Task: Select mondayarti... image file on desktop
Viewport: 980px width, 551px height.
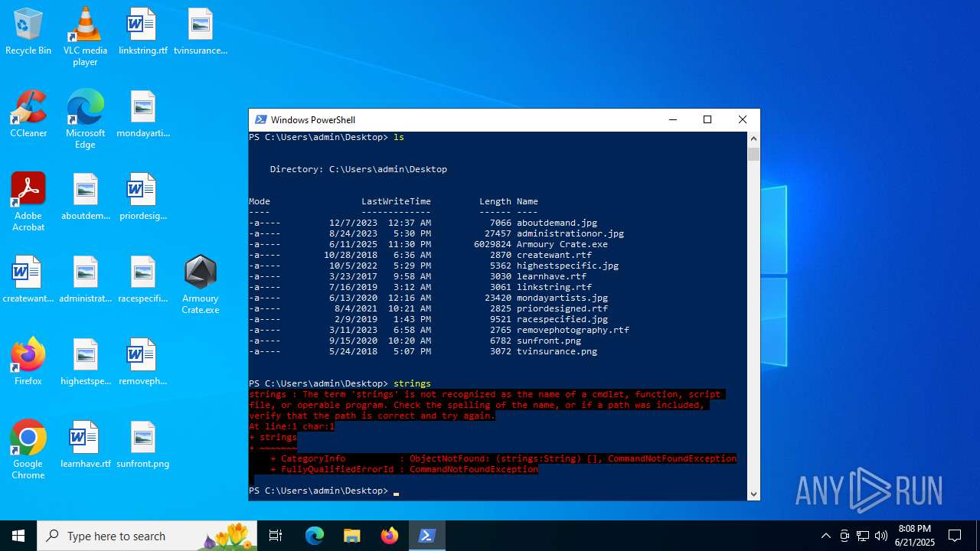Action: [143, 114]
